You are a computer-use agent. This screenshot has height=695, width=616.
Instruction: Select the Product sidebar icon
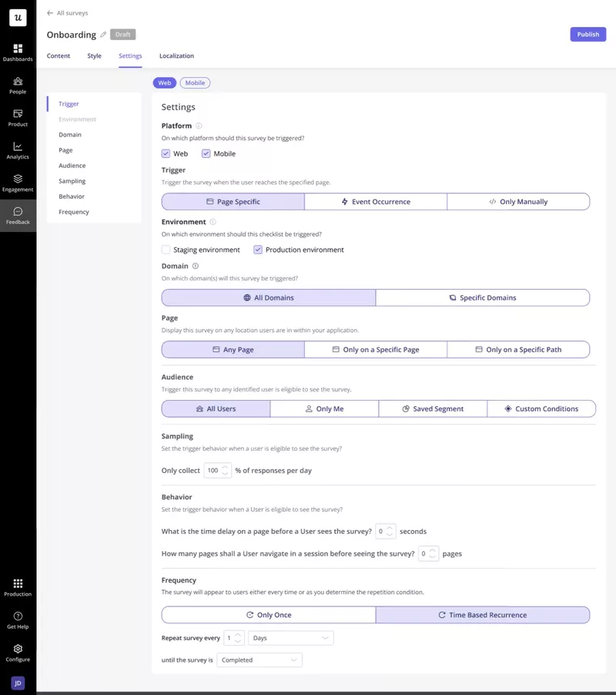coord(17,114)
